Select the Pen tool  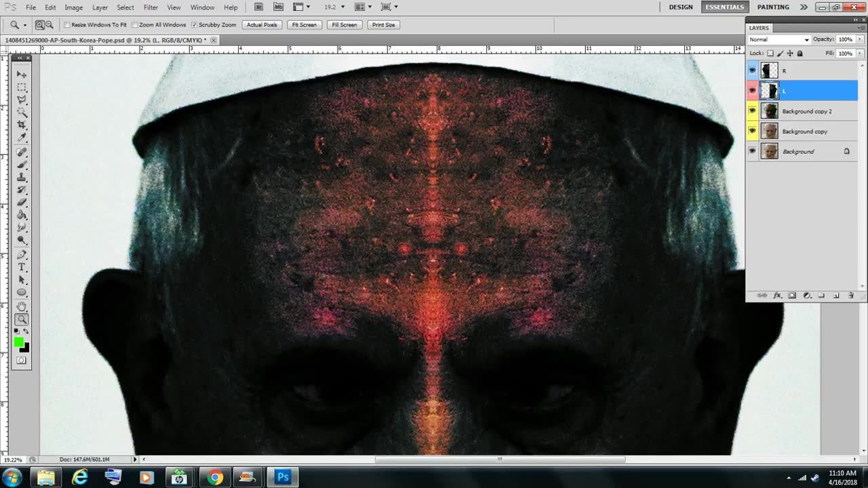(22, 255)
